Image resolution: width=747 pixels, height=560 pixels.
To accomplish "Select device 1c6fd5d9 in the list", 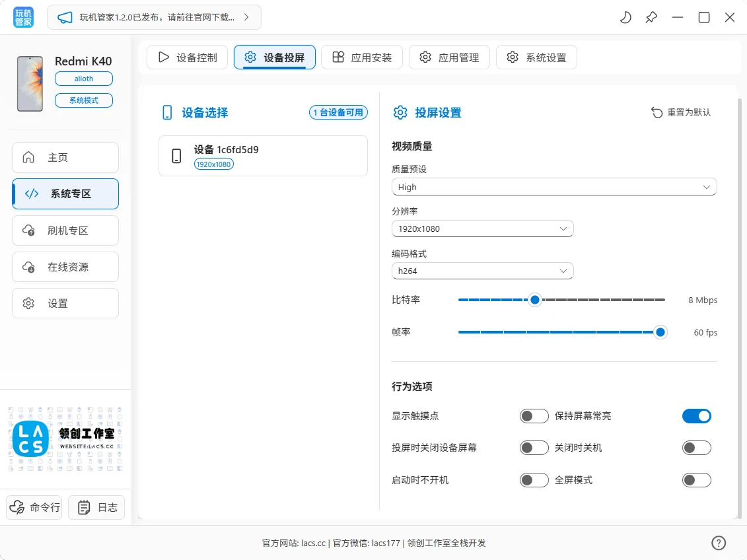I will pyautogui.click(x=263, y=156).
